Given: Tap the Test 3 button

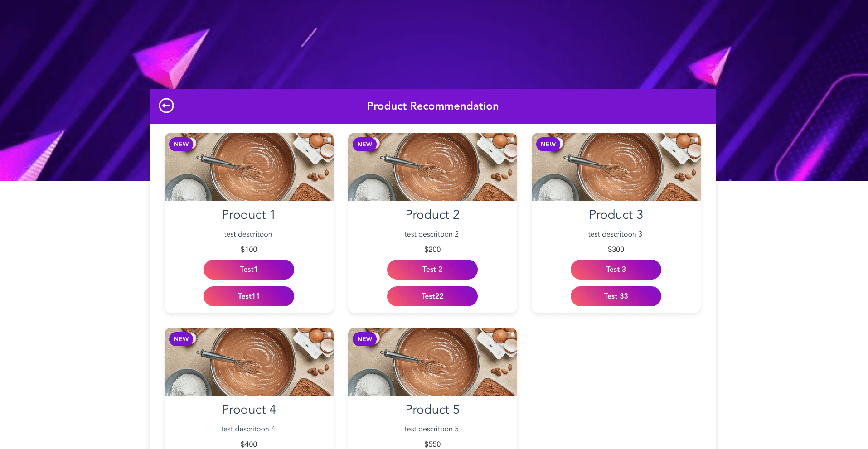Looking at the screenshot, I should pyautogui.click(x=616, y=270).
